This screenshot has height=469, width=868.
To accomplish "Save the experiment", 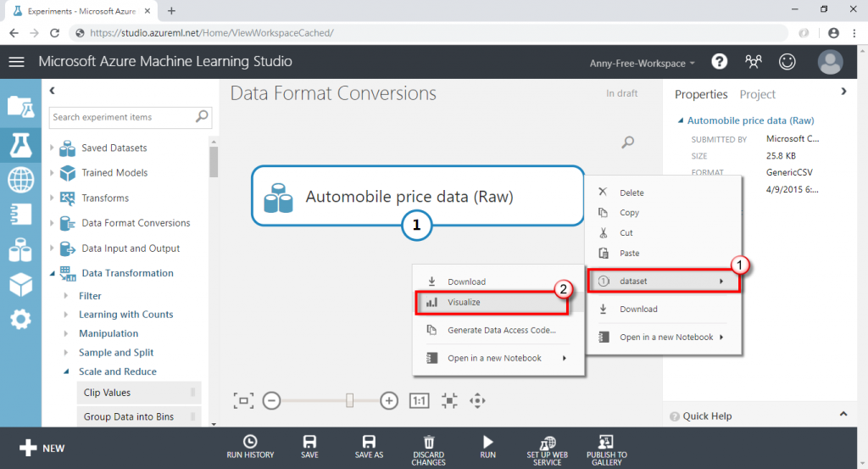I will coord(309,446).
